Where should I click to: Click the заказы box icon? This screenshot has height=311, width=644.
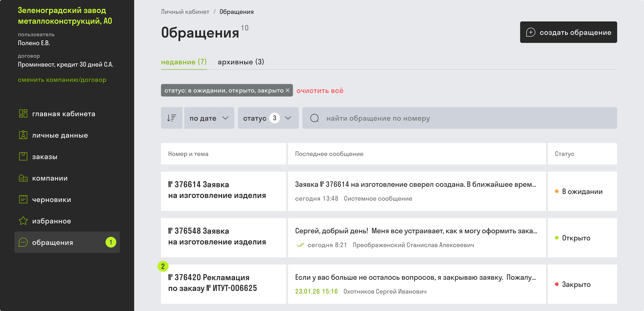(23, 157)
